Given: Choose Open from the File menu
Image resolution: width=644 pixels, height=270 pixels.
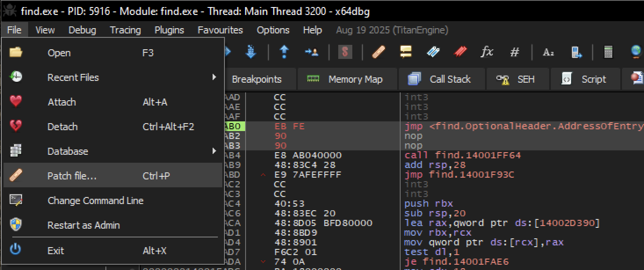Looking at the screenshot, I should pos(112,53).
